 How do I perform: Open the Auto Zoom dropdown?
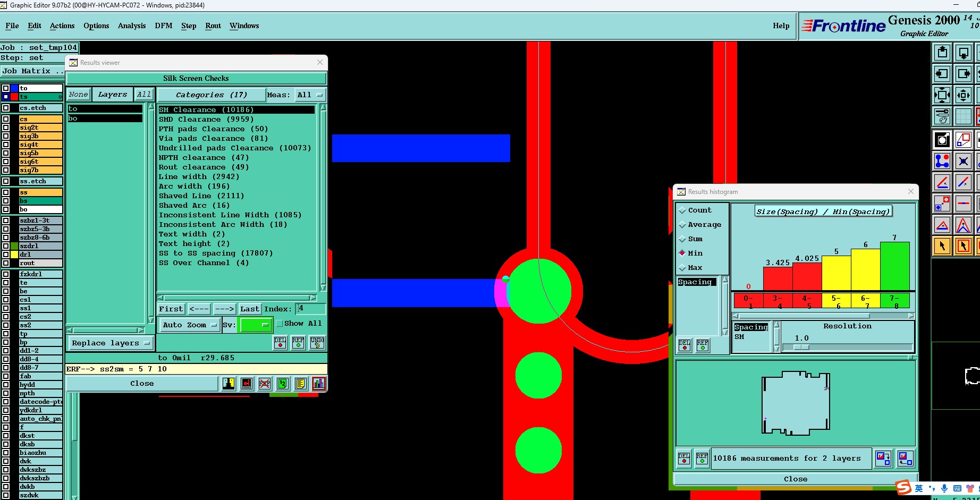pyautogui.click(x=190, y=325)
